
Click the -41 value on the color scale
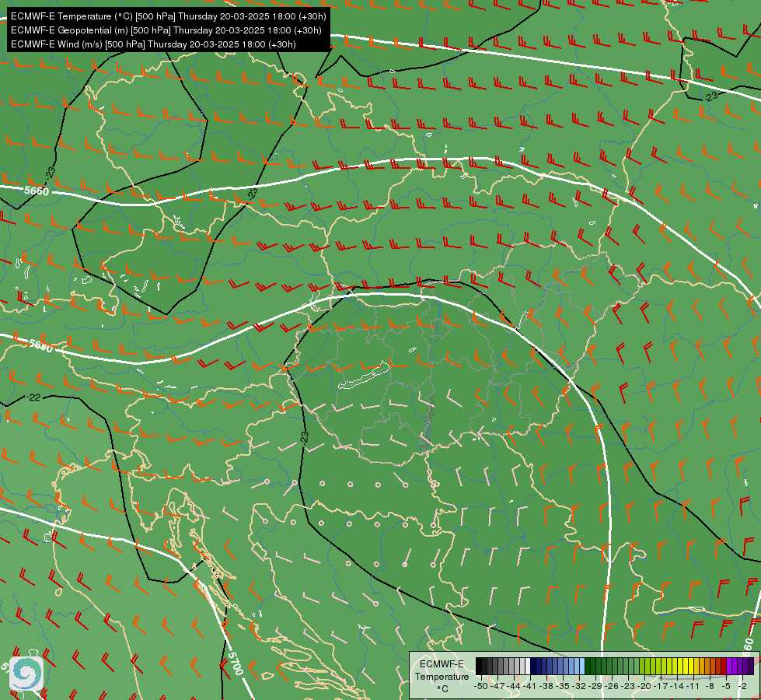tap(529, 686)
